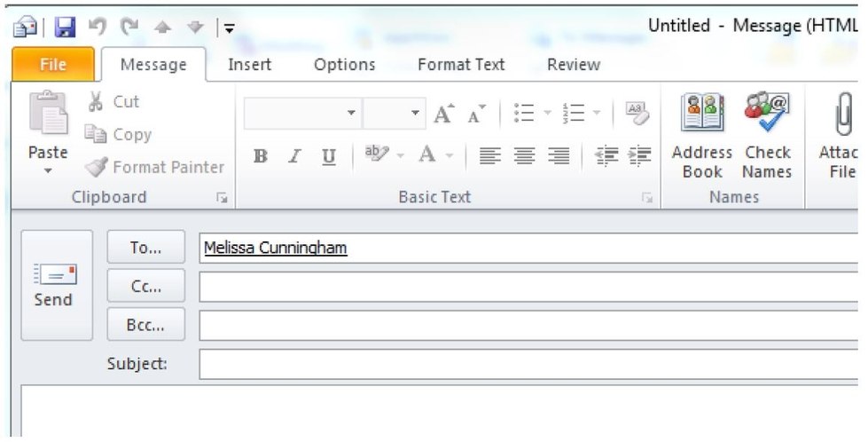Image resolution: width=868 pixels, height=442 pixels.
Task: Open the Format Text tab
Action: tap(461, 65)
